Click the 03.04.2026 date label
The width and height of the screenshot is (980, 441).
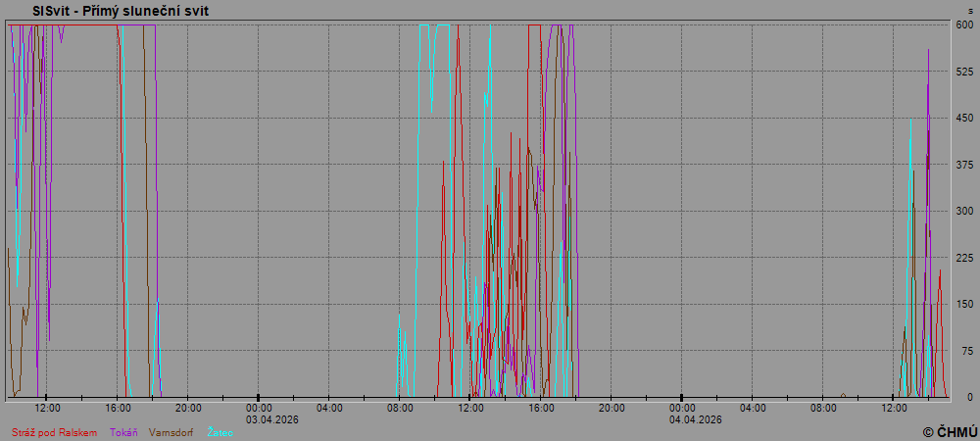(271, 419)
